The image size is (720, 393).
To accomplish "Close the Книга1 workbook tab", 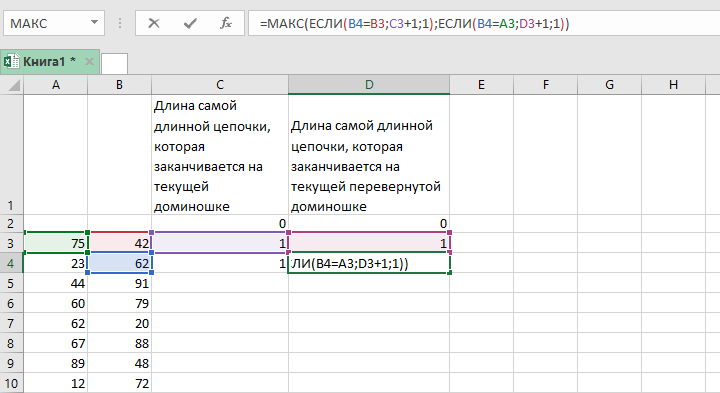I will pos(90,62).
